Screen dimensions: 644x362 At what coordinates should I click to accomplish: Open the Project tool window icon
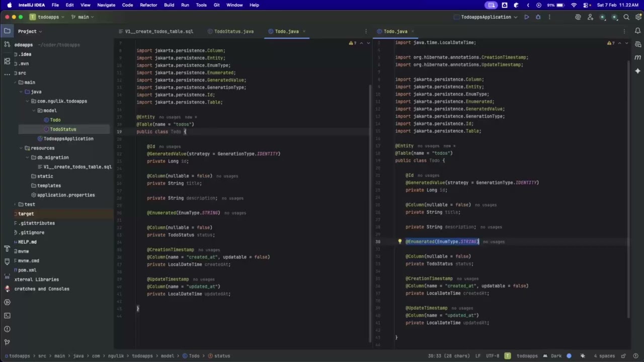7,31
